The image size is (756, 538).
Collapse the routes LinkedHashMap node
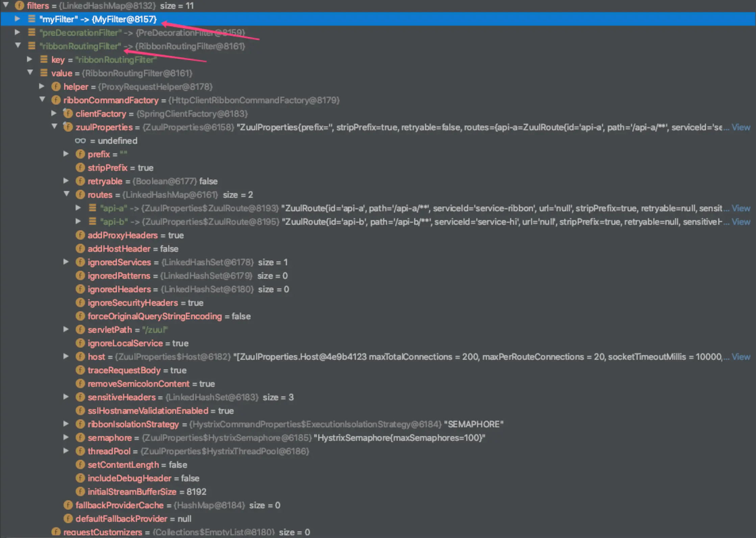pyautogui.click(x=67, y=194)
